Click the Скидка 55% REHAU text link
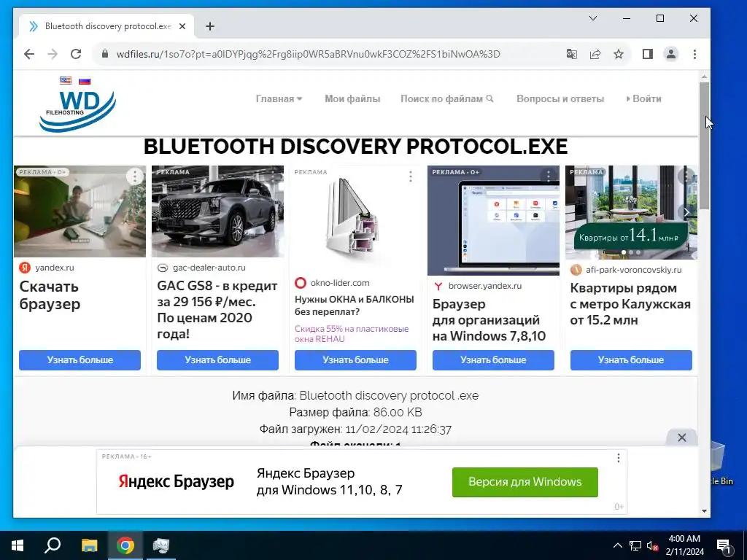This screenshot has height=560, width=747. click(352, 334)
